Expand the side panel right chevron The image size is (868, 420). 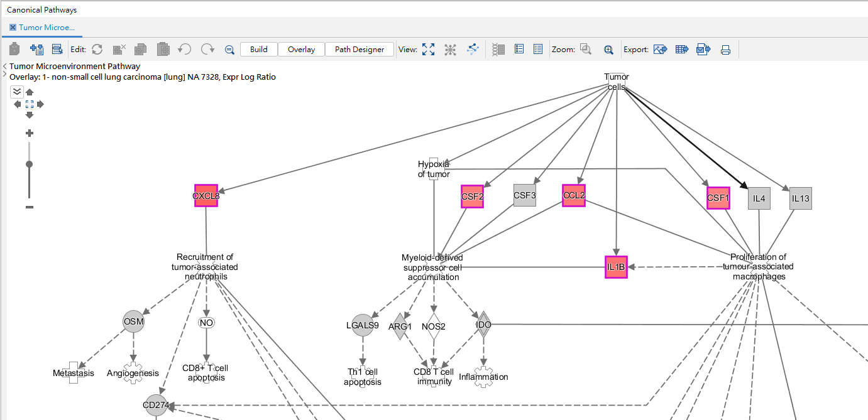[x=5, y=75]
